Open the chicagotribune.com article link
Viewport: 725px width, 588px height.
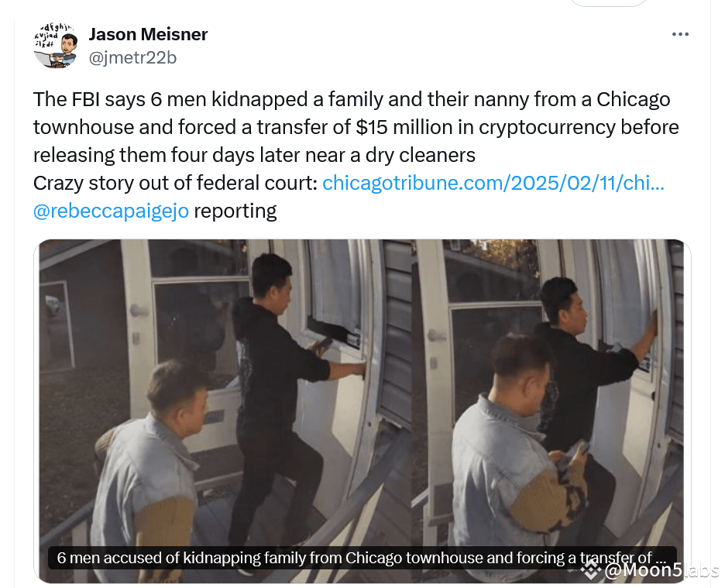(x=493, y=183)
